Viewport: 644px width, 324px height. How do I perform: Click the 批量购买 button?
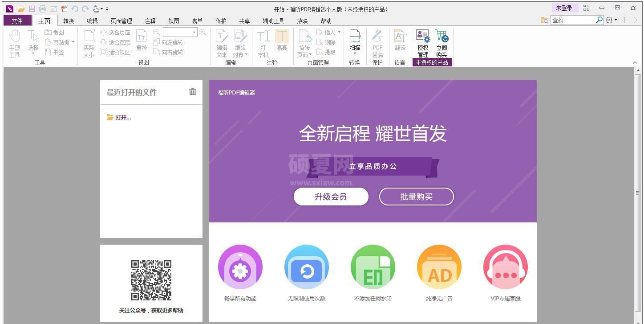pos(416,197)
